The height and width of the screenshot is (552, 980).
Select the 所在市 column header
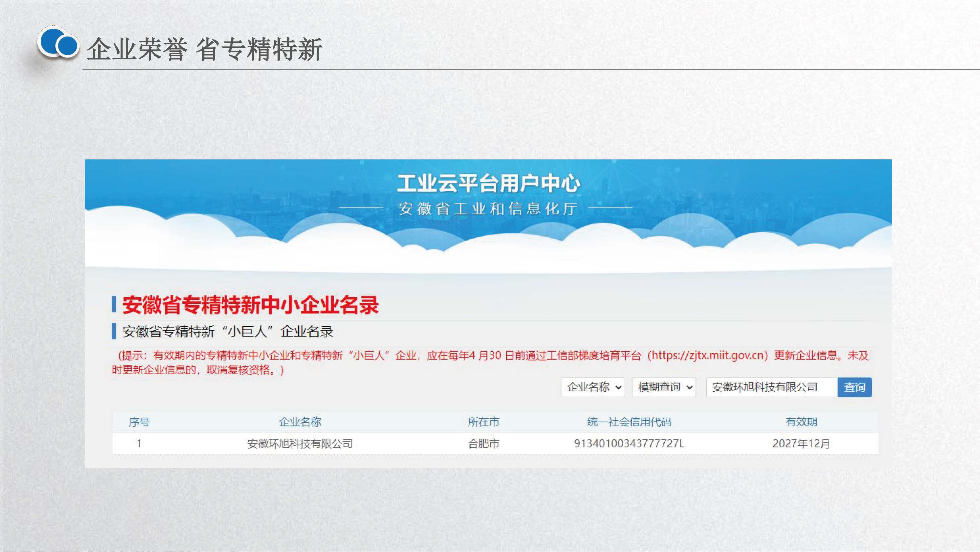[x=484, y=422]
